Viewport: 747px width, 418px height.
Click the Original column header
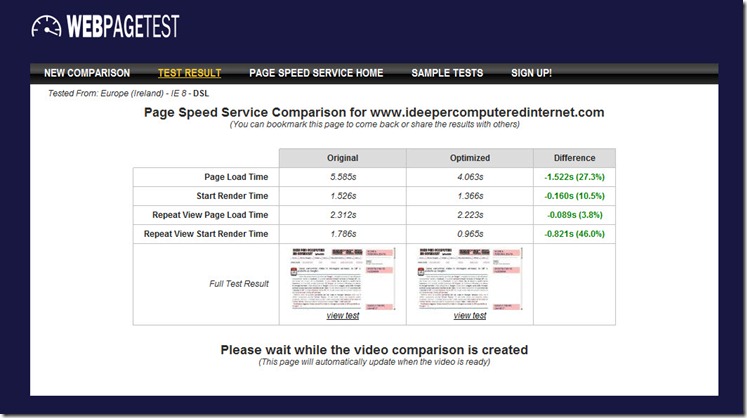343,158
